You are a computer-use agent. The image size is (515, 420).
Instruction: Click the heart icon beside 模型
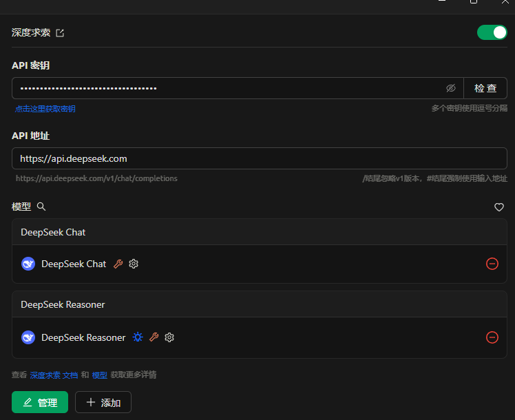click(499, 207)
